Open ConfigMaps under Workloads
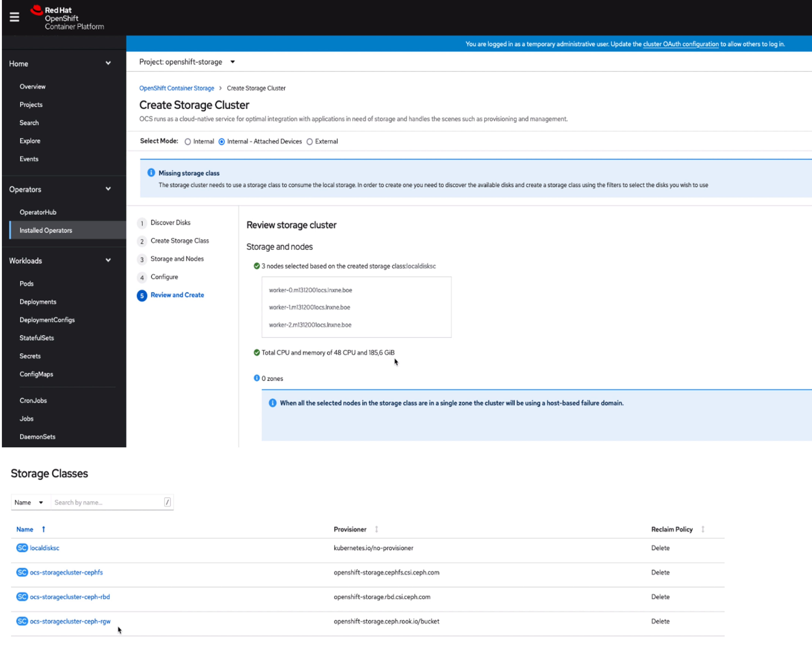812x648 pixels. [x=36, y=374]
